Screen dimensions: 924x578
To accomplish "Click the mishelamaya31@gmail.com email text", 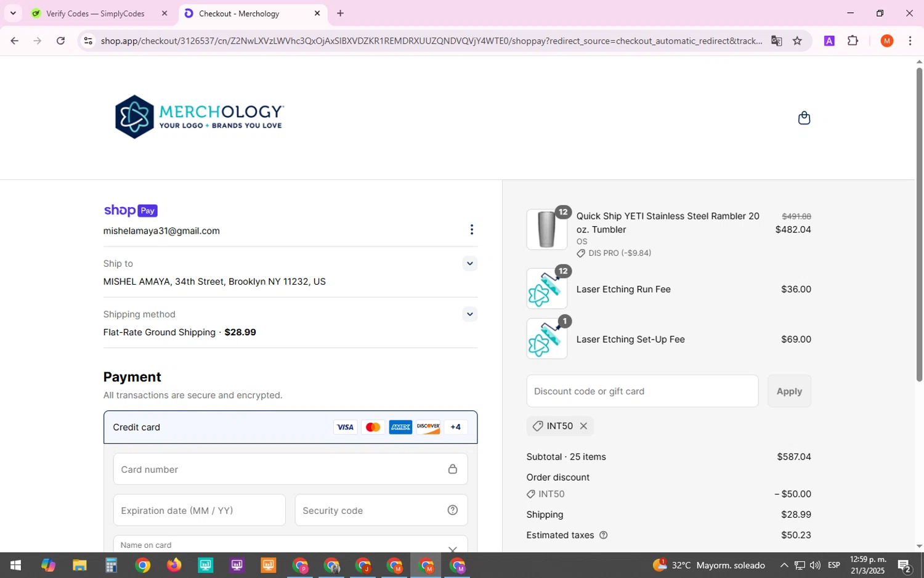I will pyautogui.click(x=161, y=231).
